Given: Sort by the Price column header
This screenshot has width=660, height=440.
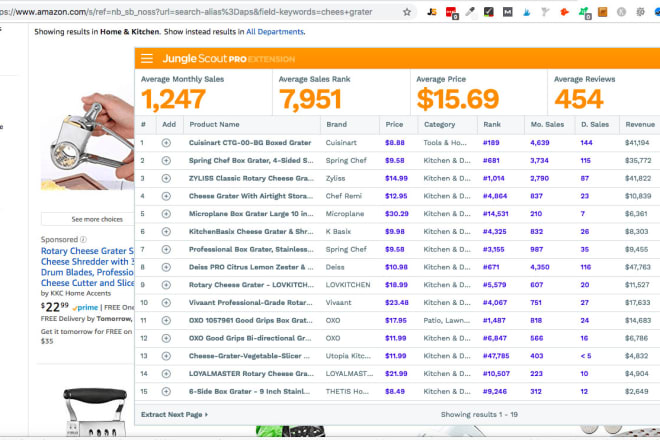Looking at the screenshot, I should pos(394,124).
